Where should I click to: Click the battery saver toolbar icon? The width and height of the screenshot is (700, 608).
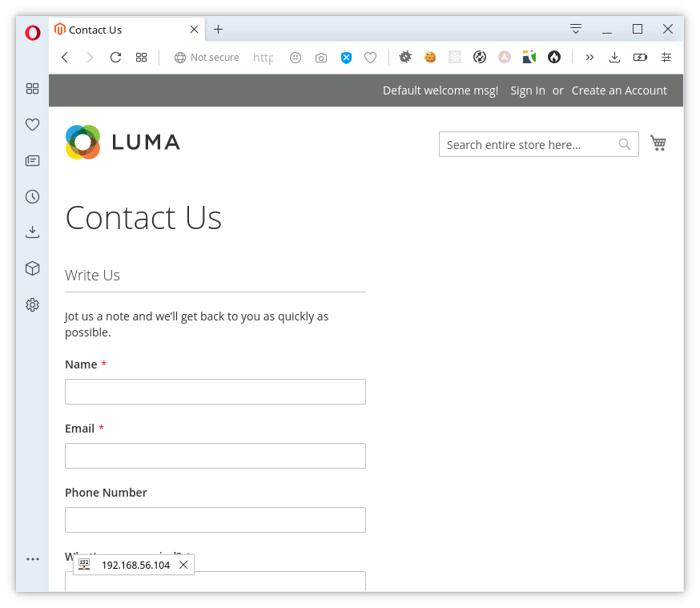coord(640,57)
